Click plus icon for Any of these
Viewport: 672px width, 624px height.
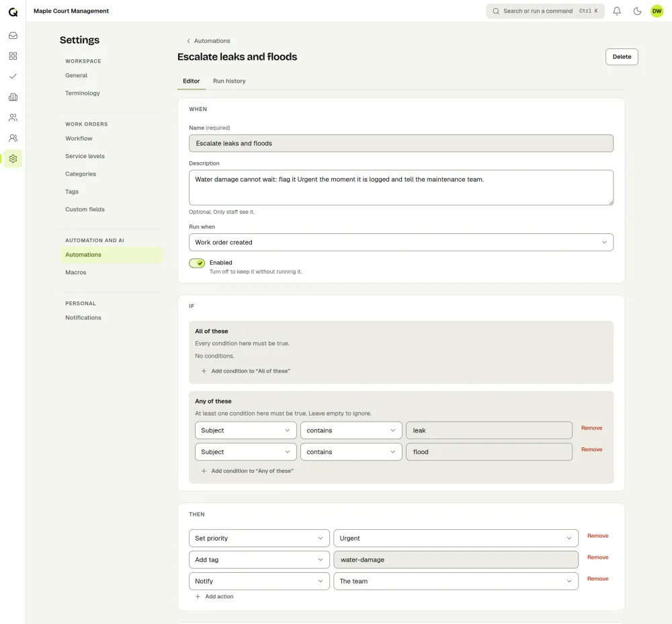(204, 471)
